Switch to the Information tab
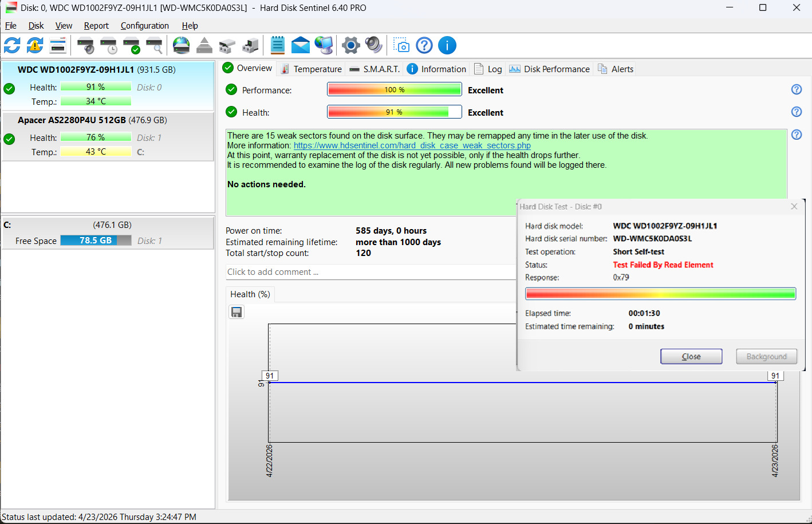Viewport: 812px width, 524px height. [436, 69]
